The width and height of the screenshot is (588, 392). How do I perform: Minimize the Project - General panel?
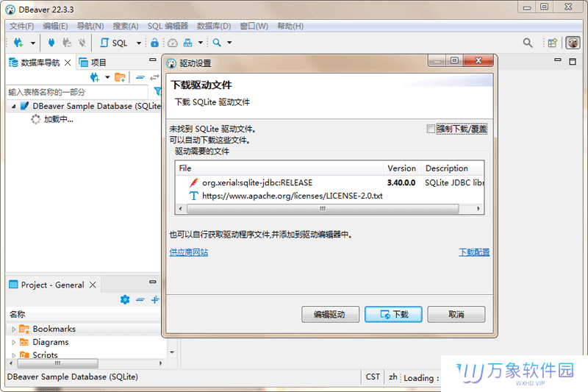[152, 282]
